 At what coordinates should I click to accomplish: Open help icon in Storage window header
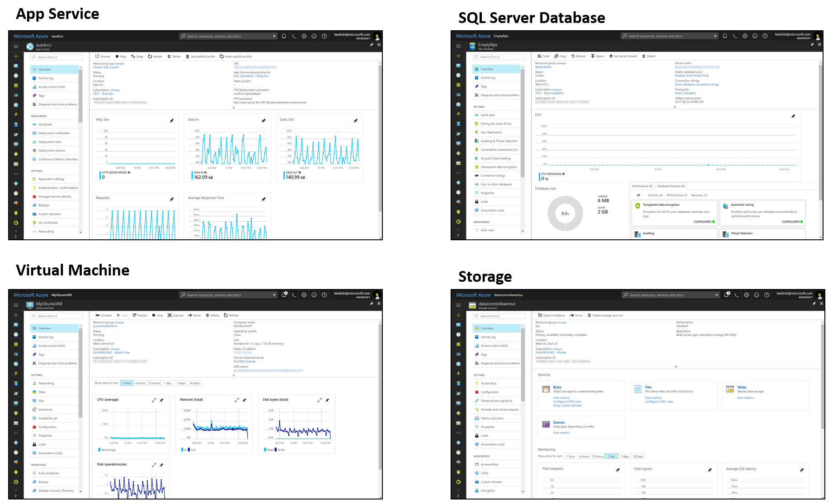(x=767, y=295)
